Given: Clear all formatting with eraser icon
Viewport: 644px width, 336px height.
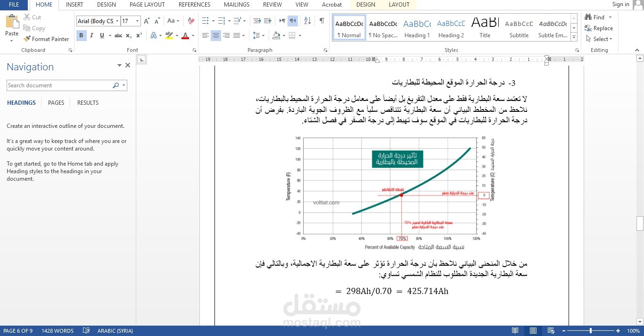Looking at the screenshot, I should [191, 21].
